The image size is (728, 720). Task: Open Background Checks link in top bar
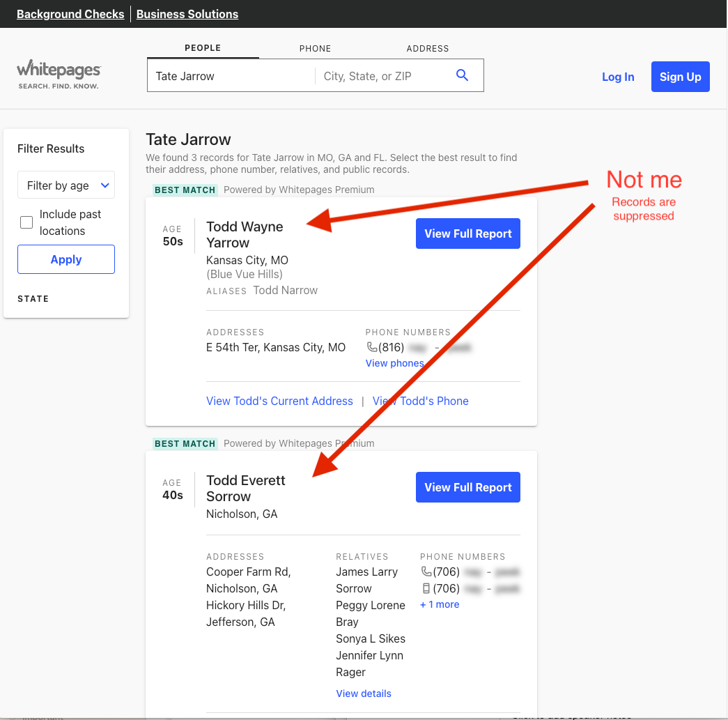tap(70, 14)
